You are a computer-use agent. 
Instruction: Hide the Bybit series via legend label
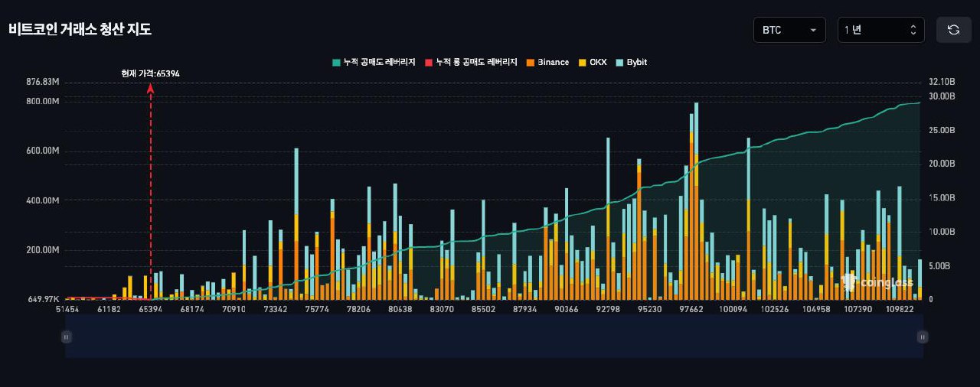(636, 62)
